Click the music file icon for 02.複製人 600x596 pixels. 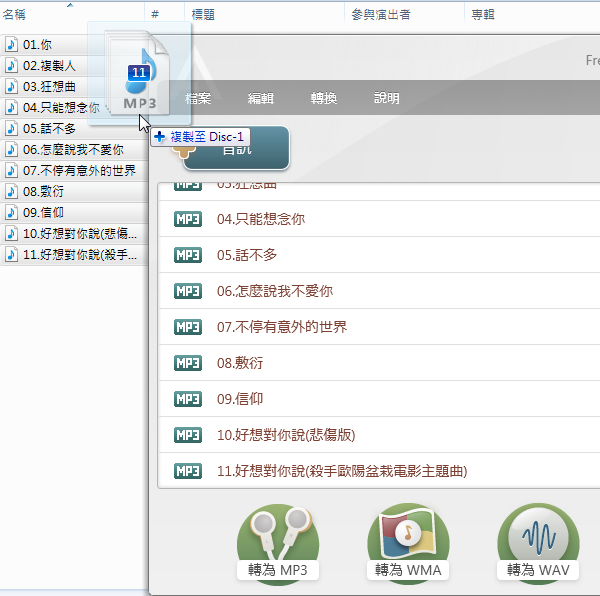[11, 66]
